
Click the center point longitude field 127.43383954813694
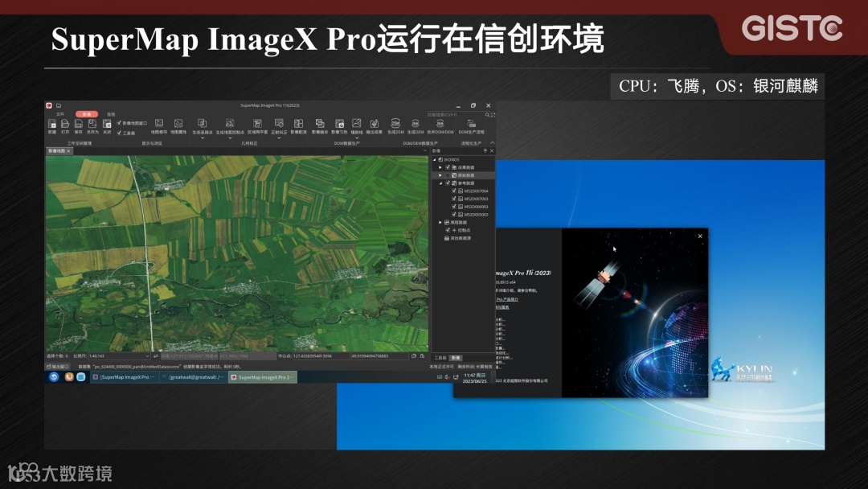click(x=320, y=356)
